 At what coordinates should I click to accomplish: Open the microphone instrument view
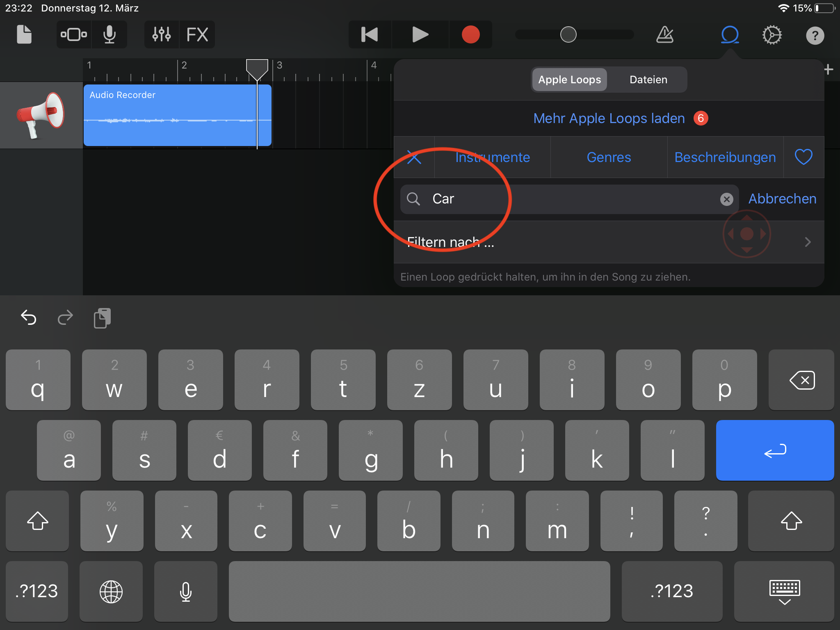pos(110,34)
